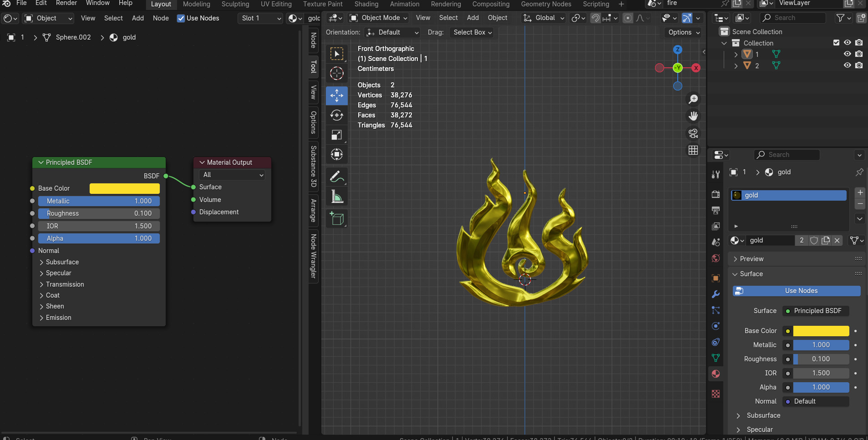Expand the Preview panel in properties
The height and width of the screenshot is (440, 868).
[x=796, y=259]
